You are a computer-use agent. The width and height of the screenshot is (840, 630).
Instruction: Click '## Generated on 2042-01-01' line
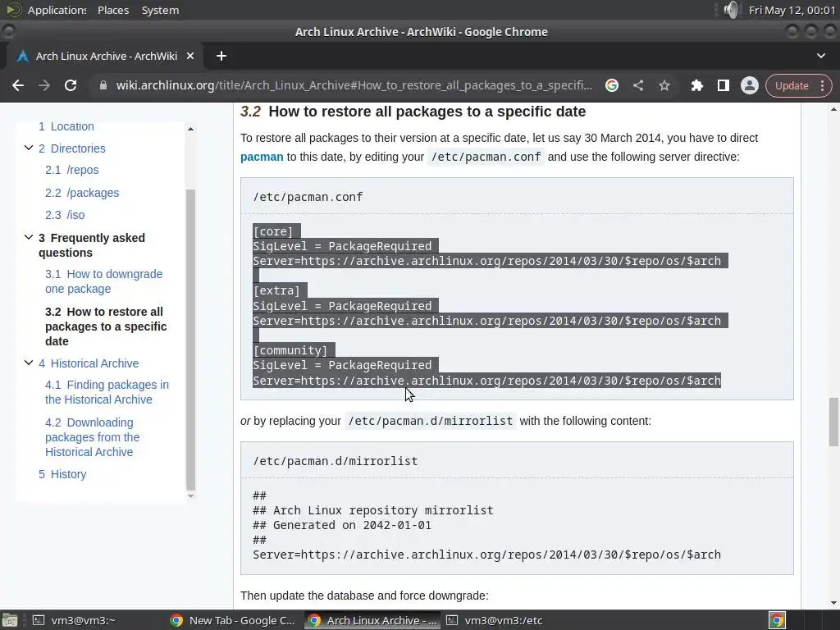tap(342, 525)
